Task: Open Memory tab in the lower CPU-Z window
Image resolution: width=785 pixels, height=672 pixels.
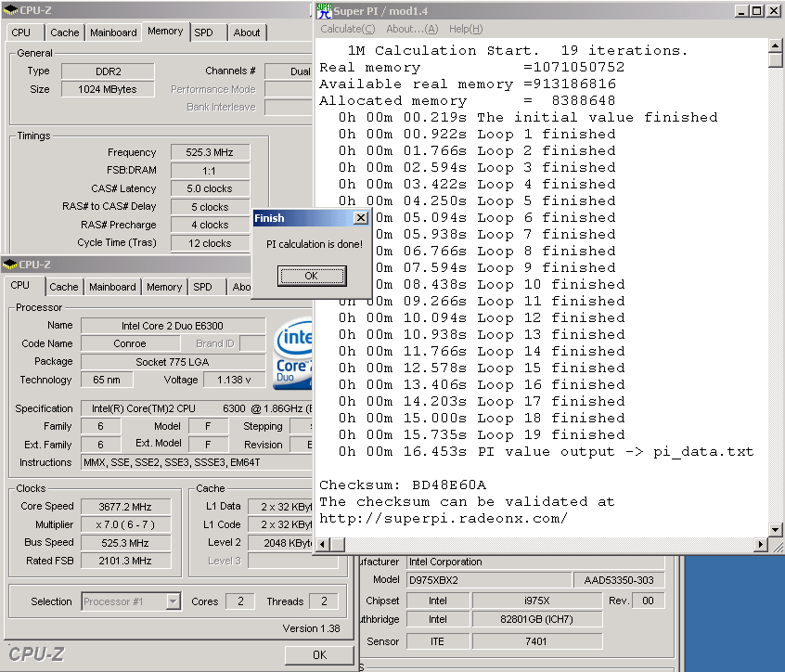Action: coord(164,287)
